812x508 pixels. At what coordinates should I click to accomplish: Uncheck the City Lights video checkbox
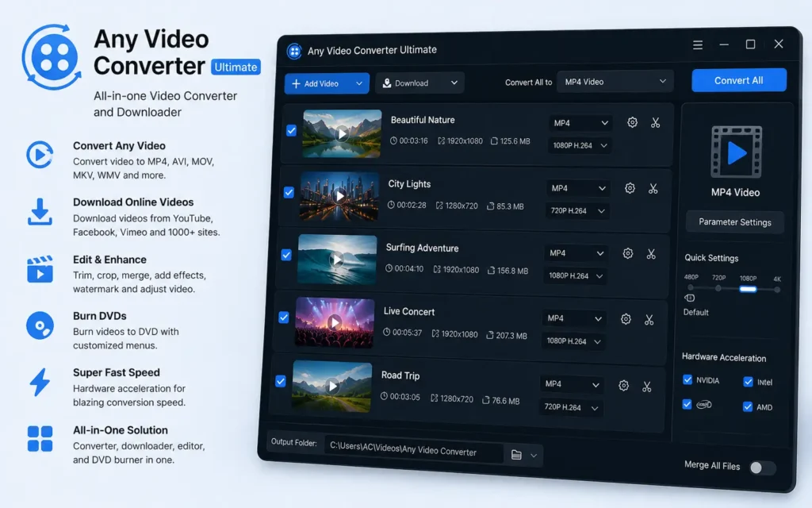point(289,192)
